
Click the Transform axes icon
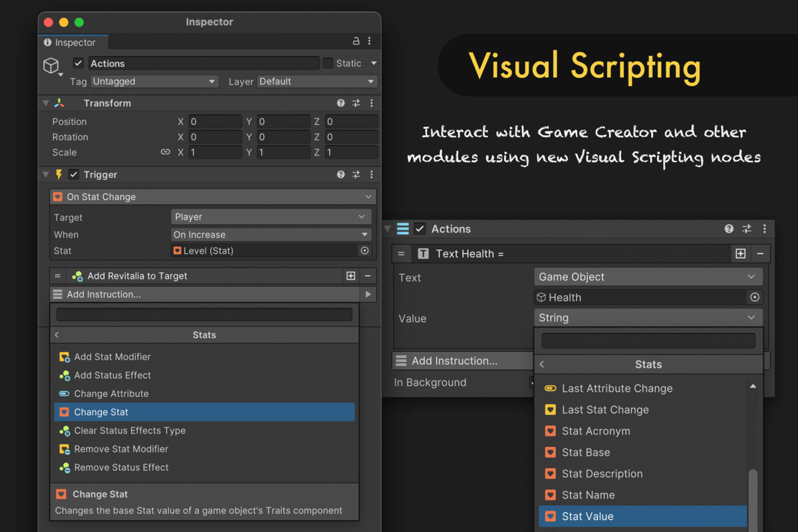[59, 103]
